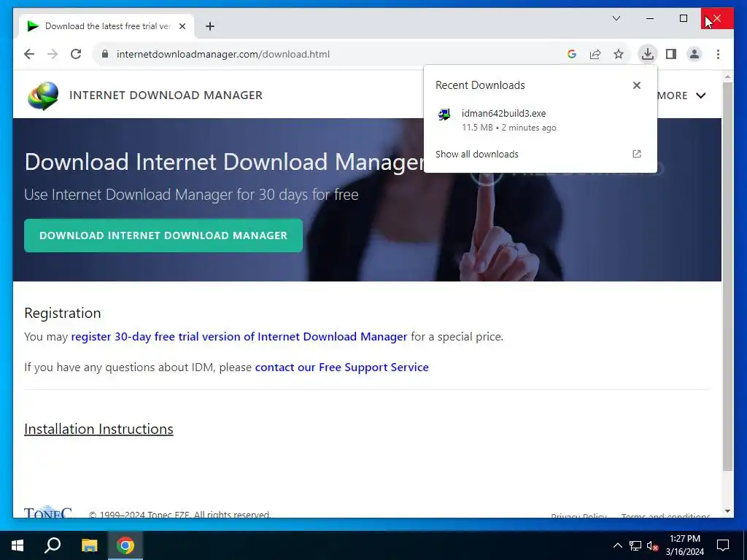Minimize the Chrome window
The height and width of the screenshot is (560, 747).
pyautogui.click(x=650, y=18)
